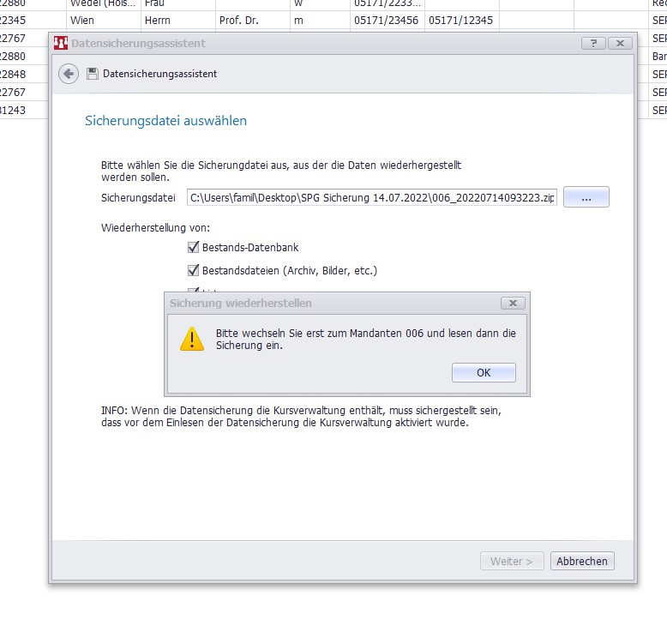Close the Sicherung wiederherstellen message box

coord(512,303)
